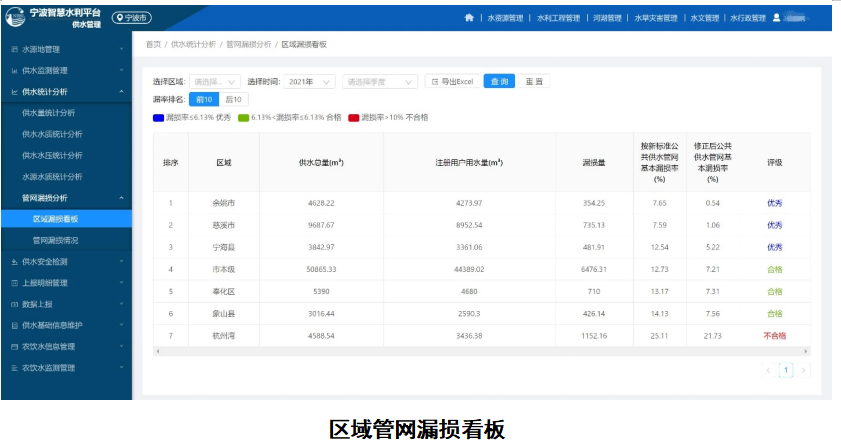
Task: Click the 水源地管理 sidebar icon
Action: coord(13,49)
